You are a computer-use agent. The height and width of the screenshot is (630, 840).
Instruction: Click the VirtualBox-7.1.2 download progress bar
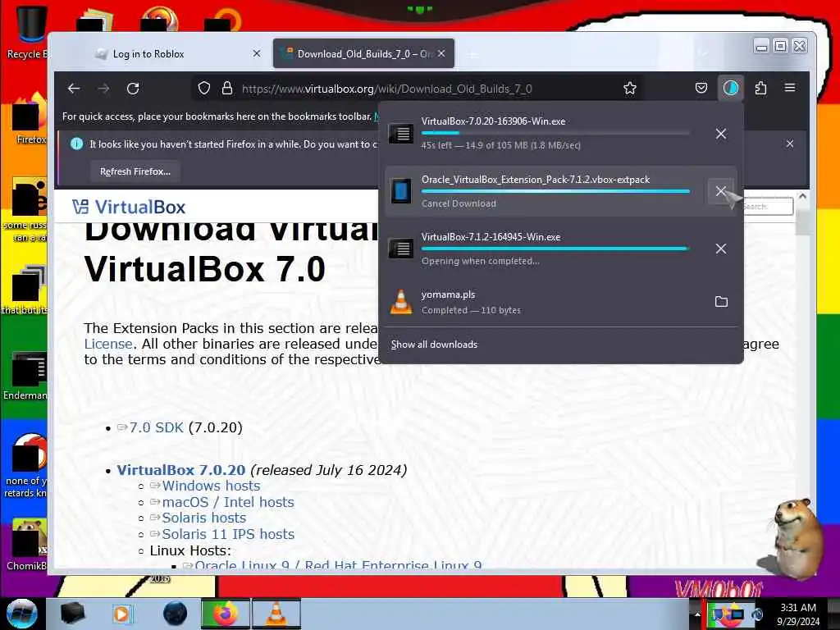[555, 249]
